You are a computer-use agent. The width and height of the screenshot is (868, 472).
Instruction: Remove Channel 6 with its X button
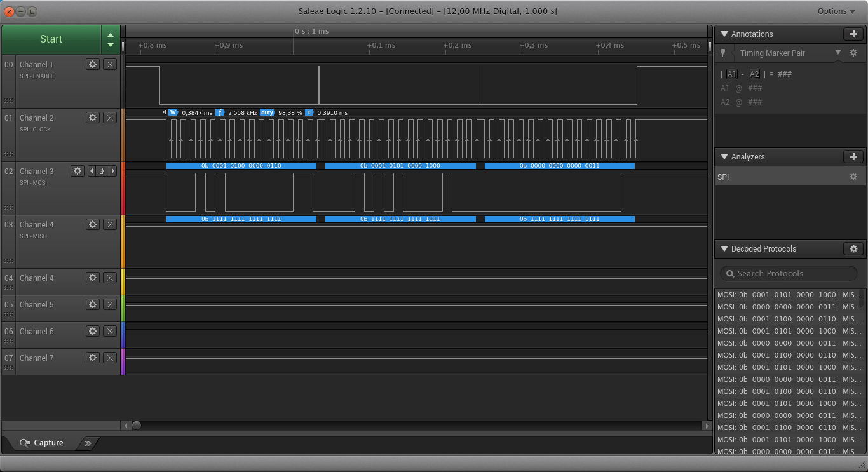coord(110,331)
